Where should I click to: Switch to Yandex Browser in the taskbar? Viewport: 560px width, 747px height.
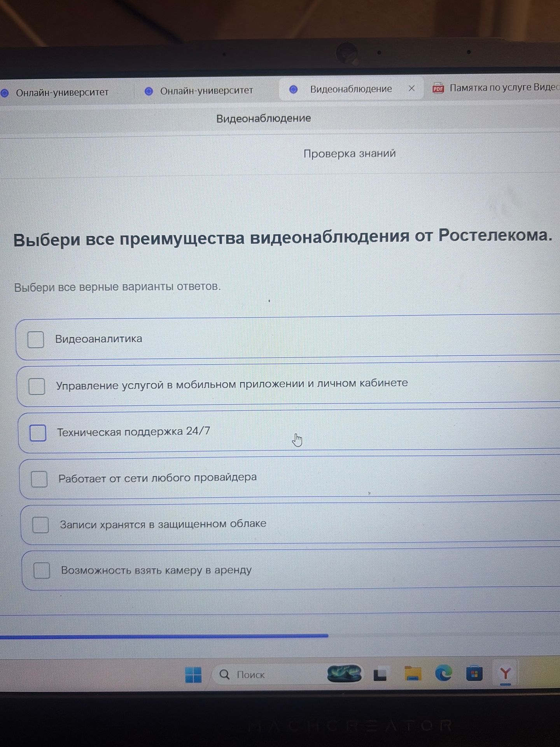point(505,673)
